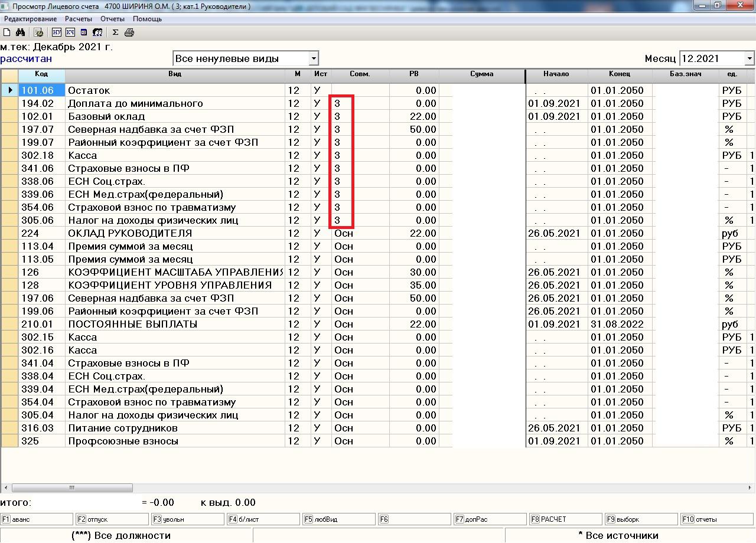Select the ОКЛАД РУКОВОДИТЕЛЯ row
The image size is (756, 543).
378,233
